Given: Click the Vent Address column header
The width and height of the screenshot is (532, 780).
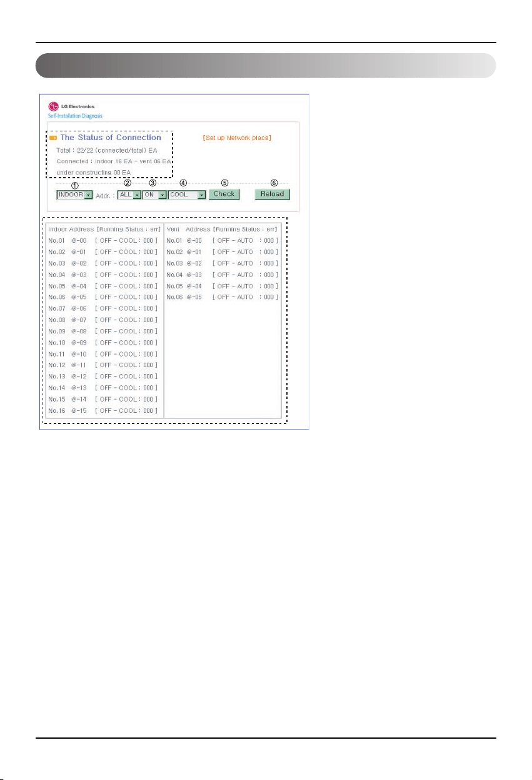Looking at the screenshot, I should pyautogui.click(x=188, y=229).
